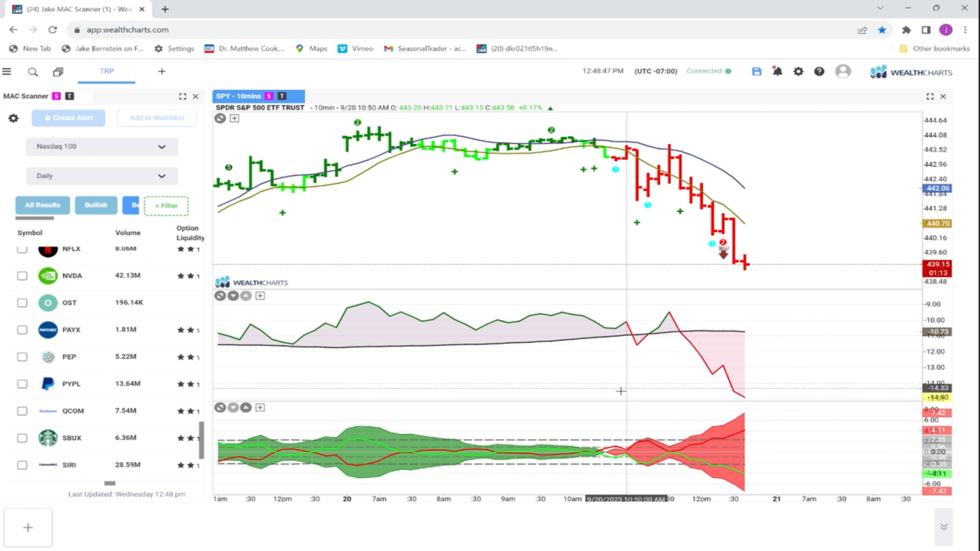Image resolution: width=980 pixels, height=551 pixels.
Task: Add a new panel with bottom-left plus
Action: pos(28,528)
